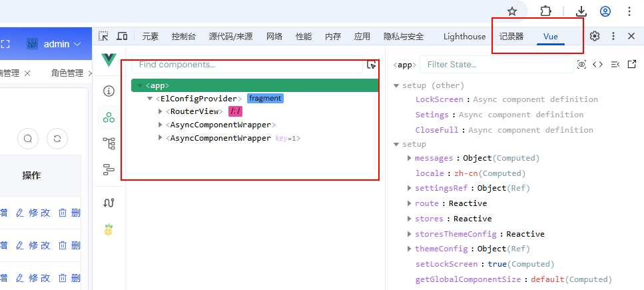Screen dimensions: 644x290
Task: Open the browser downloads icon
Action: click(x=581, y=11)
